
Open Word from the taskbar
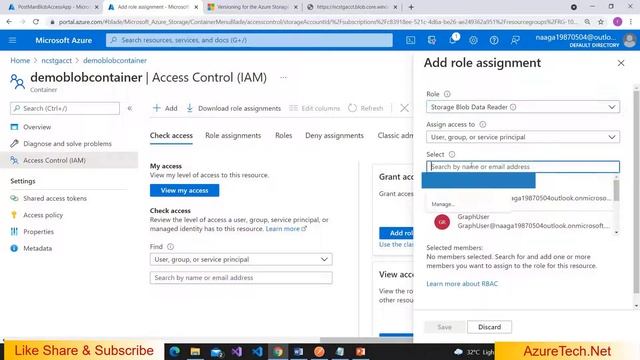click(298, 351)
